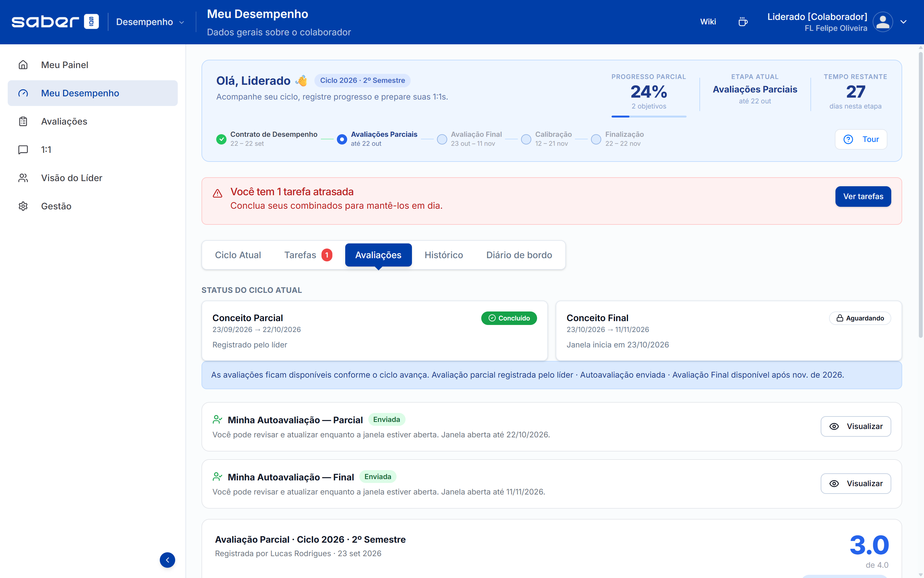Click the person icon beside Minha Autoavaliação — Final
Screen dimensions: 924x578
click(x=217, y=477)
